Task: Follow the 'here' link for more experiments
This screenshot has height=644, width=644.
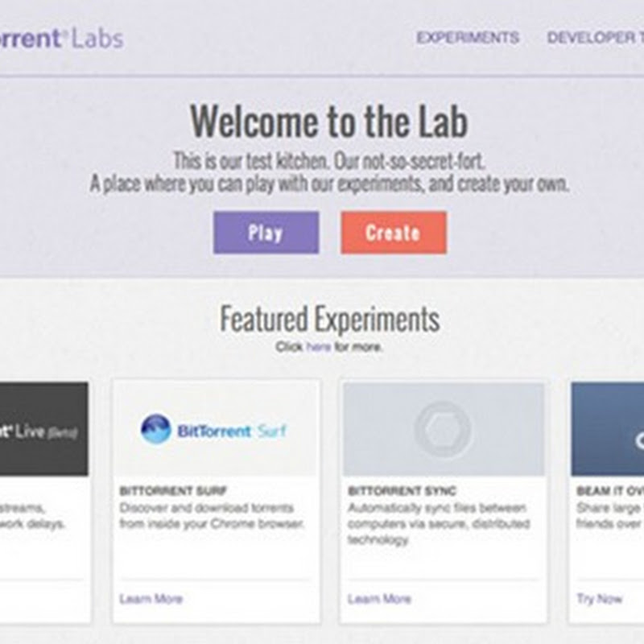Action: [x=318, y=347]
